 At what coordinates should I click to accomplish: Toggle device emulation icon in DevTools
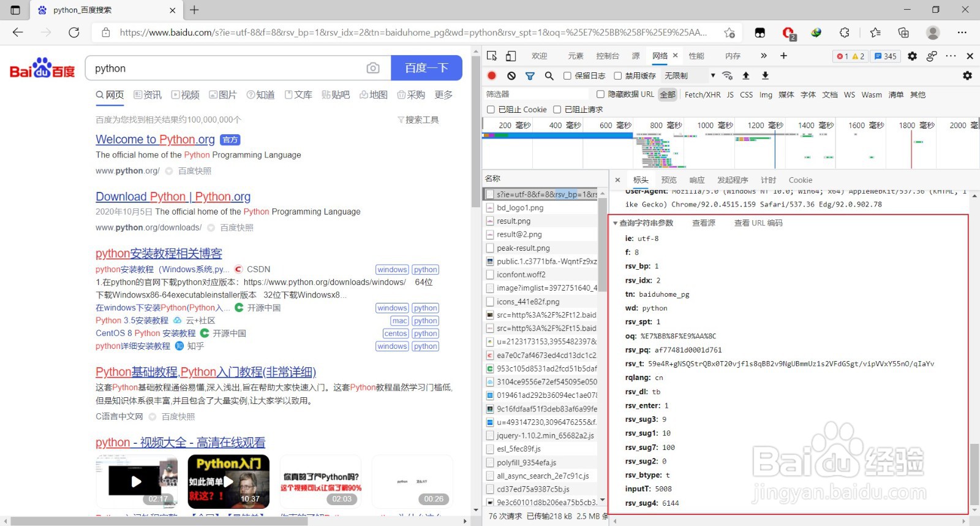(511, 56)
